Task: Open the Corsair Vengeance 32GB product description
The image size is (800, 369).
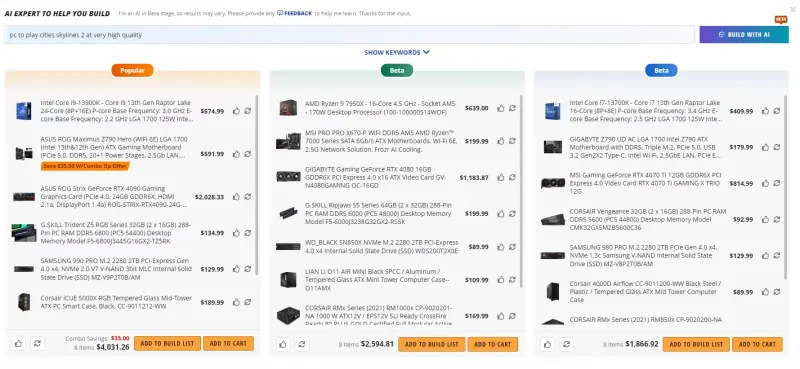Action: (648, 219)
